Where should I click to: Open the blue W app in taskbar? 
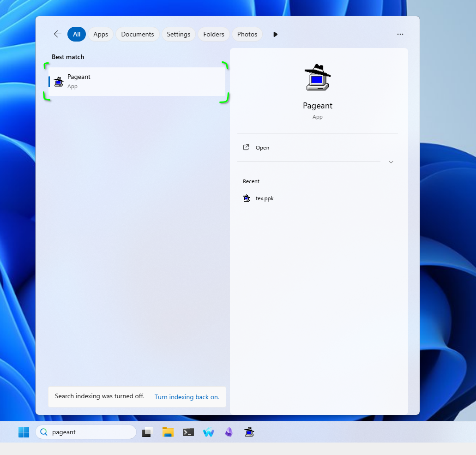point(209,432)
